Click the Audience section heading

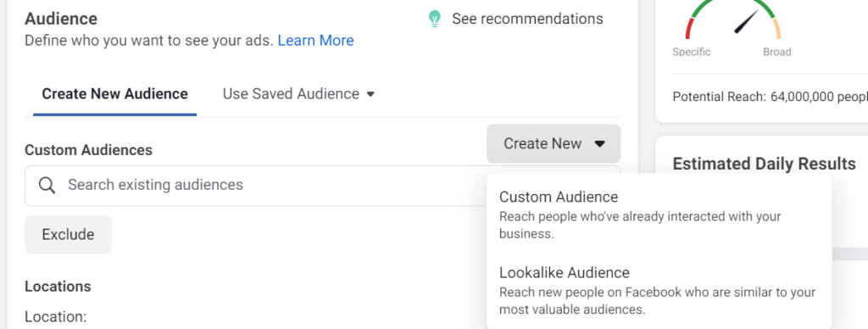point(61,19)
